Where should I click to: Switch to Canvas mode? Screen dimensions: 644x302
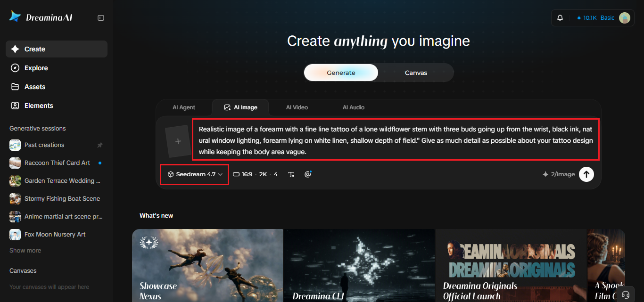[x=416, y=73]
